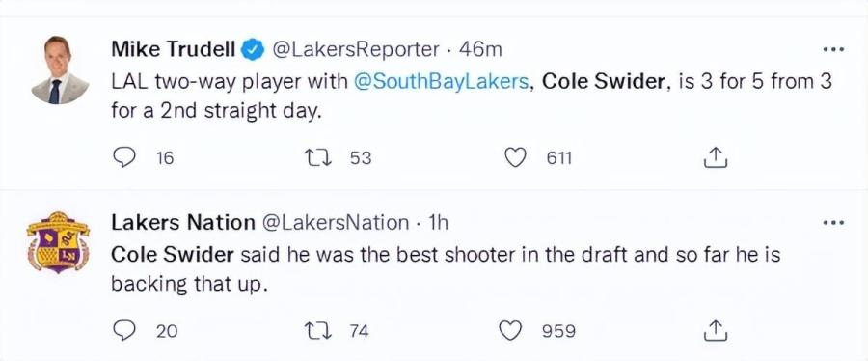The height and width of the screenshot is (361, 868).
Task: Reply to Mike Trudell's tweet
Action: (124, 158)
